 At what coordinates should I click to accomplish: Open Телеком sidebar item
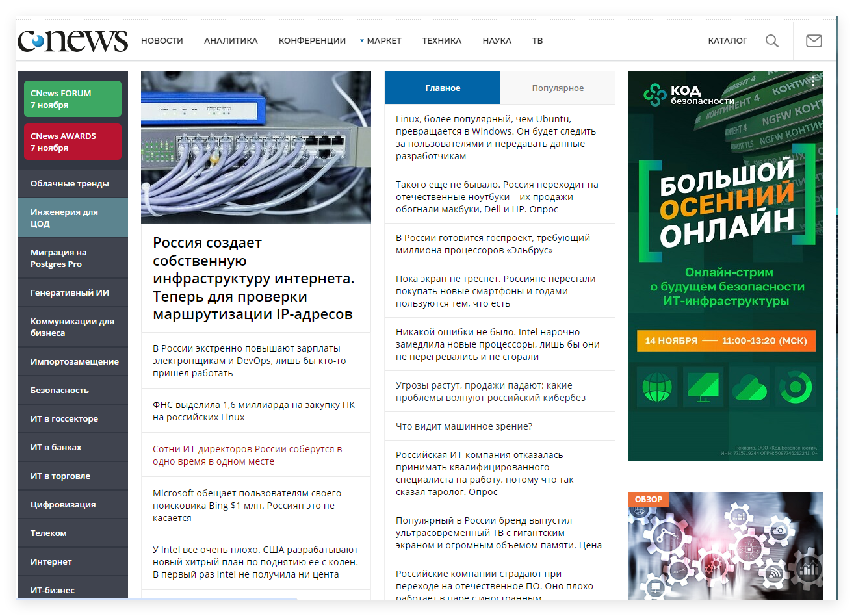coord(73,533)
